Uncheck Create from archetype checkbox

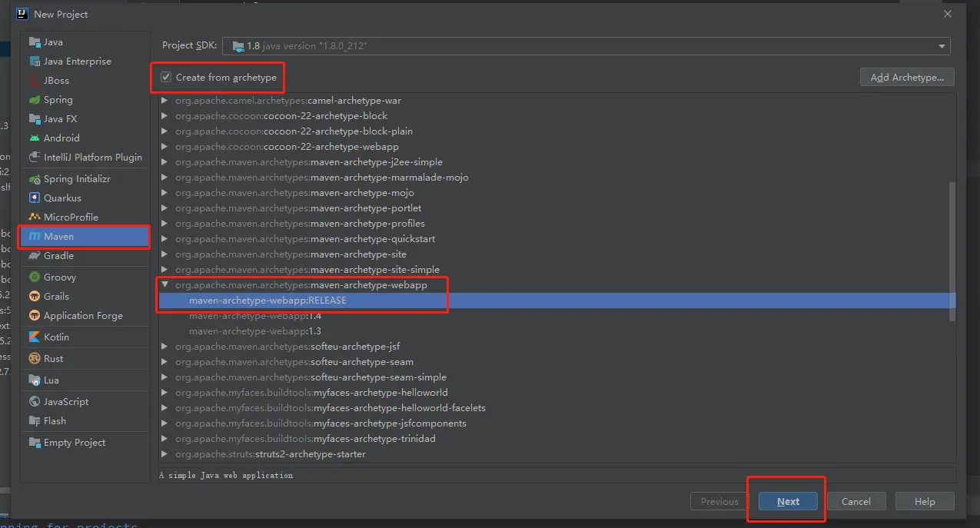click(166, 78)
